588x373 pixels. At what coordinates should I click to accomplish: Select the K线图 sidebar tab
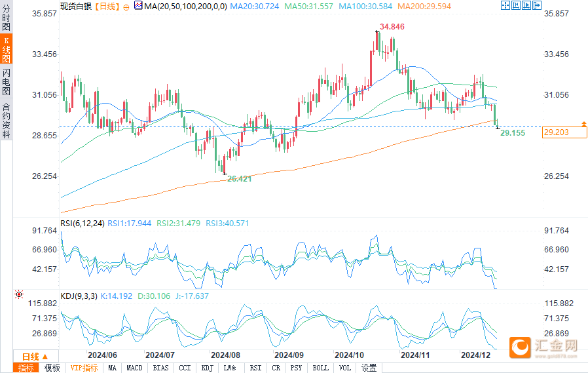click(6, 49)
